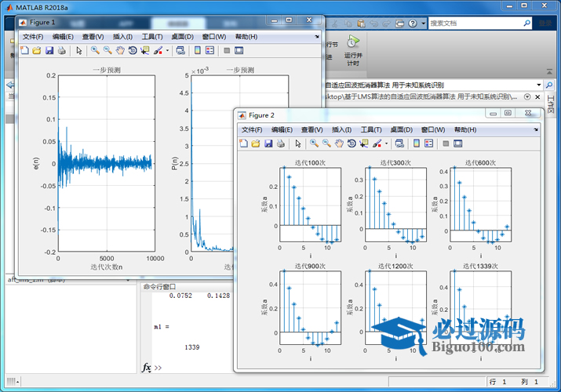The height and width of the screenshot is (392, 561).
Task: Open 桌面(D) menu in Figure 2
Action: tap(402, 129)
